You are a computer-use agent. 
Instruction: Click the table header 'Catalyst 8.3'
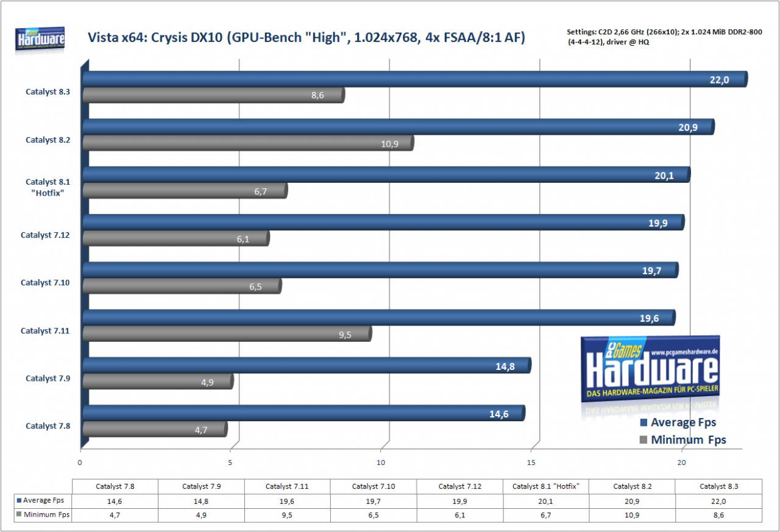(719, 486)
